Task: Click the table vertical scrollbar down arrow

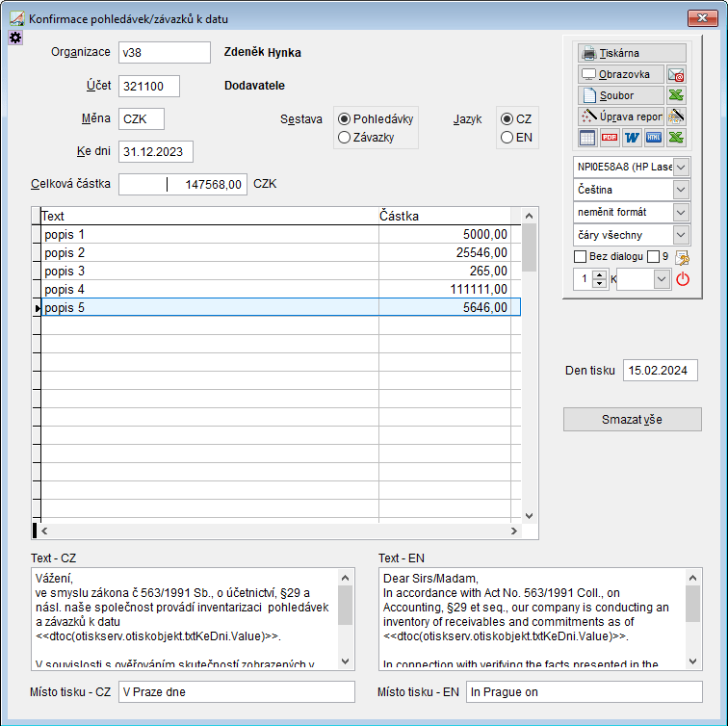Action: (529, 516)
